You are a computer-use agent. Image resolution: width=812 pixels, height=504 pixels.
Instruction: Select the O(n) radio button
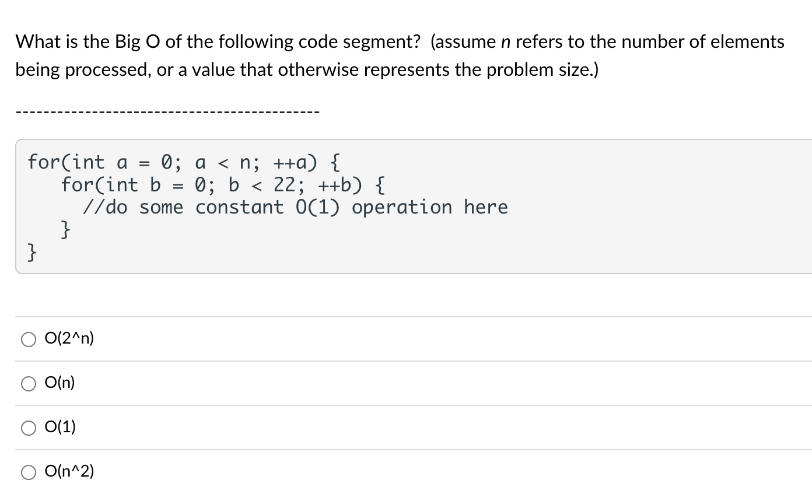[x=28, y=383]
